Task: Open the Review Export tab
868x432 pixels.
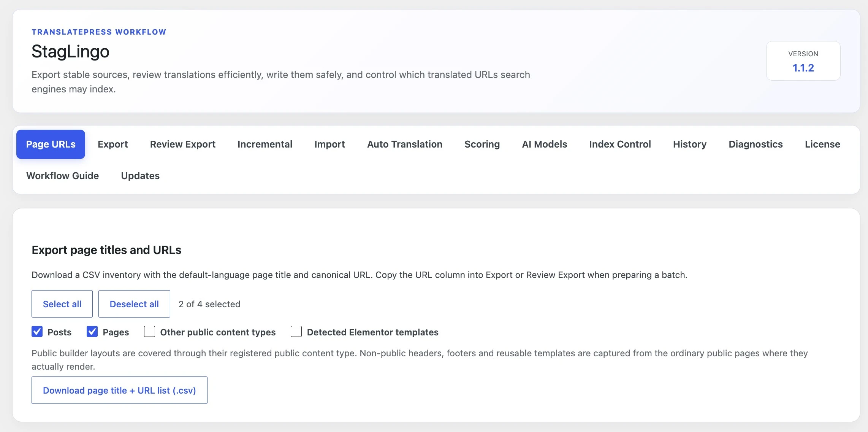Action: (x=183, y=144)
